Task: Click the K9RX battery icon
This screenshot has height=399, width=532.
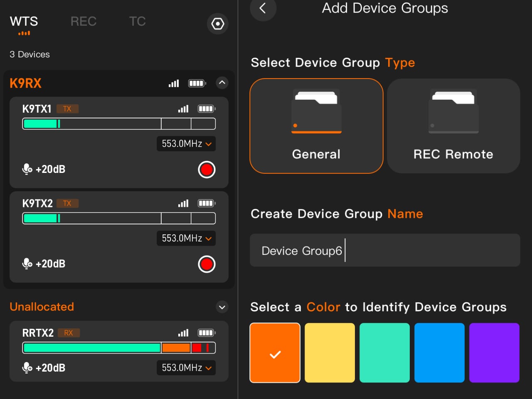Action: (197, 83)
